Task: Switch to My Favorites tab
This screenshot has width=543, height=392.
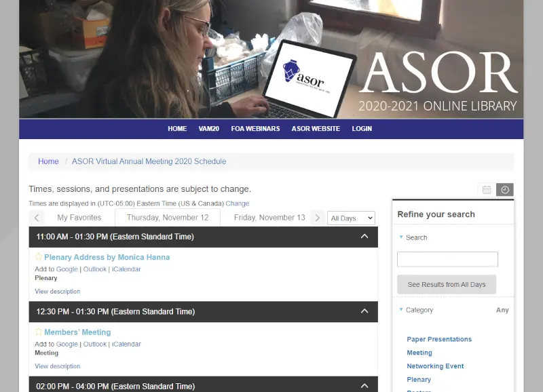Action: (x=79, y=218)
